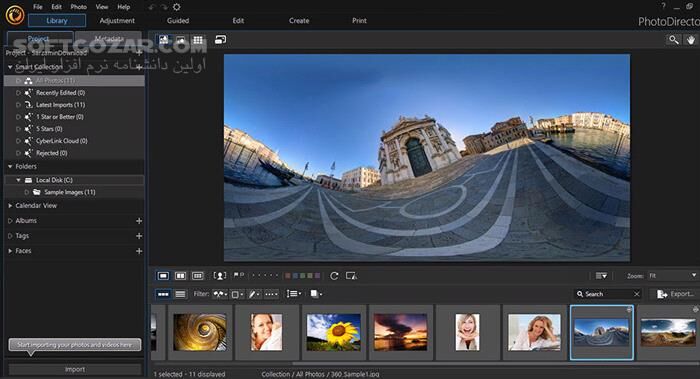Apply the red color label
The image size is (700, 379).
click(x=288, y=276)
